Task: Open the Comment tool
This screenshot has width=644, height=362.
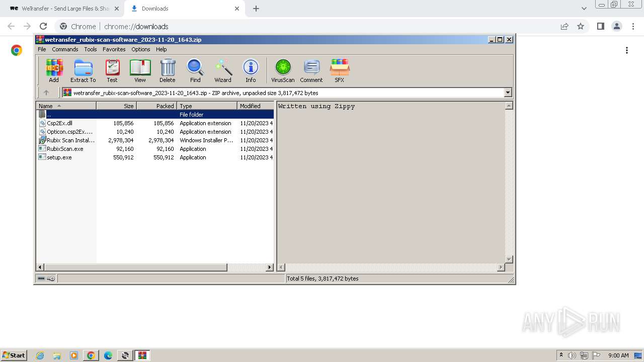Action: point(311,70)
